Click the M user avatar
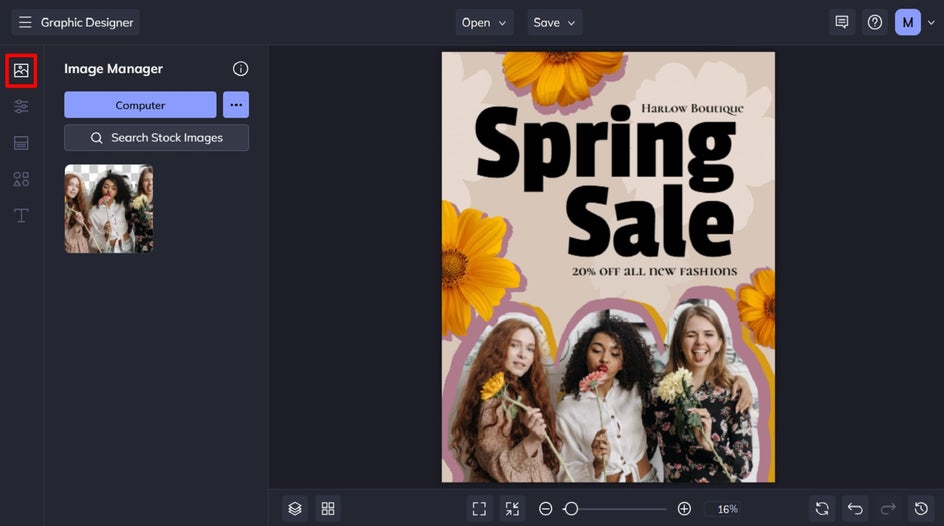 (x=908, y=22)
